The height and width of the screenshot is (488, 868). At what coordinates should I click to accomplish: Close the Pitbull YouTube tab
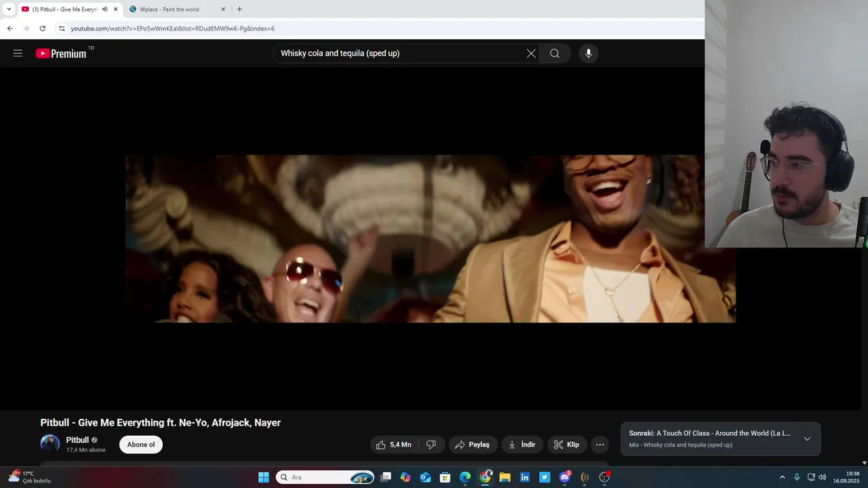click(x=115, y=9)
